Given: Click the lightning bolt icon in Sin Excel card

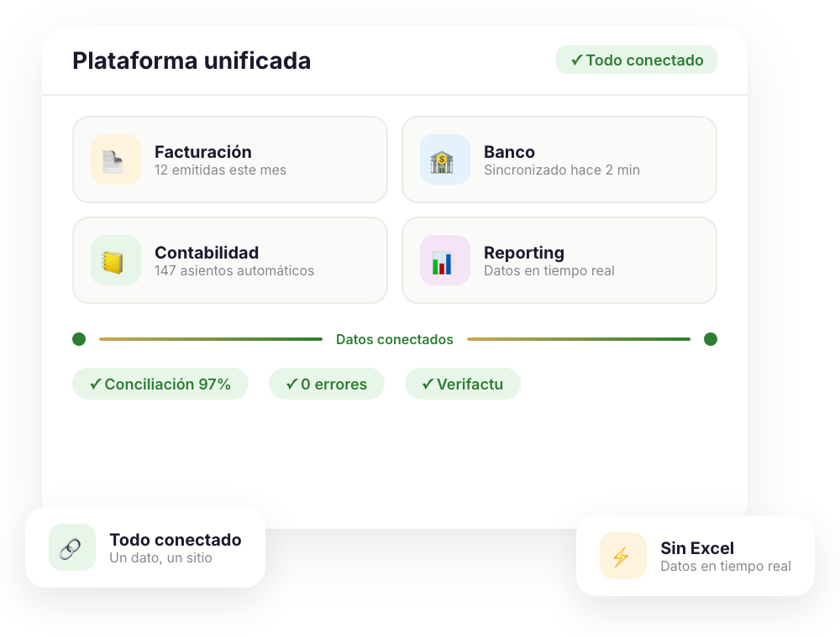Looking at the screenshot, I should 622,556.
